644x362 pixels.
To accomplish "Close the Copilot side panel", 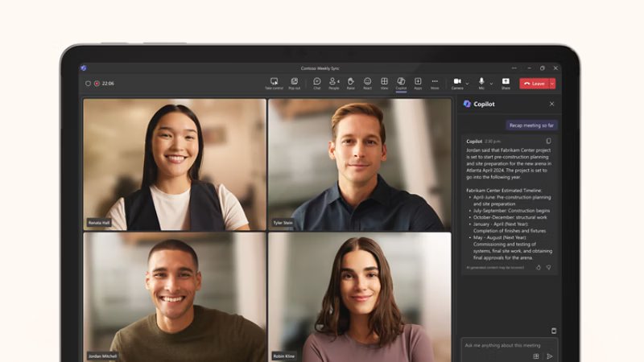I will (551, 104).
